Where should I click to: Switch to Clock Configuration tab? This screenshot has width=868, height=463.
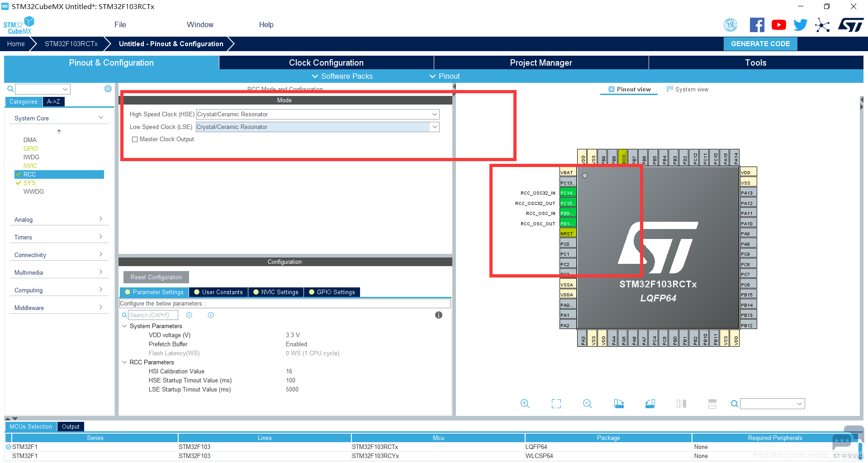[326, 62]
